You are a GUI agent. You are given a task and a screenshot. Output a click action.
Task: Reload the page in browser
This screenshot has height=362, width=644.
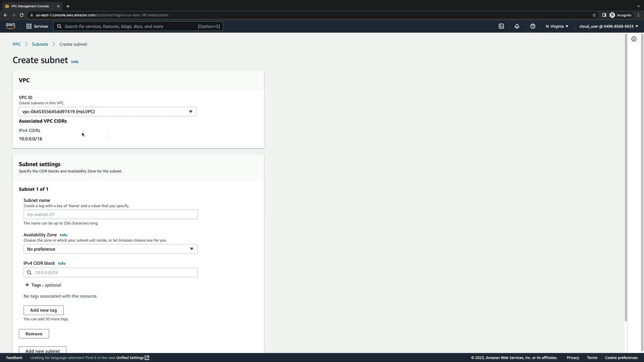(x=21, y=15)
